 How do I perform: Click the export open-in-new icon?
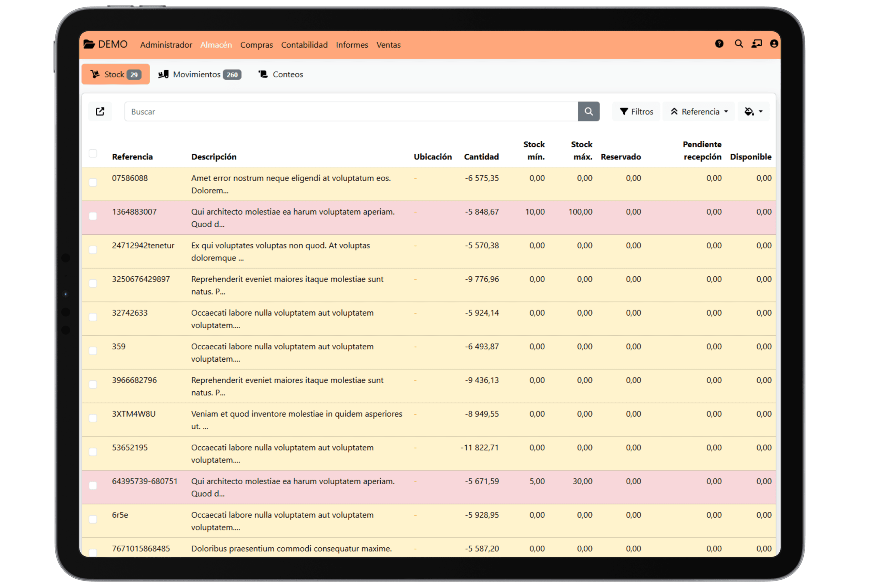(x=100, y=111)
